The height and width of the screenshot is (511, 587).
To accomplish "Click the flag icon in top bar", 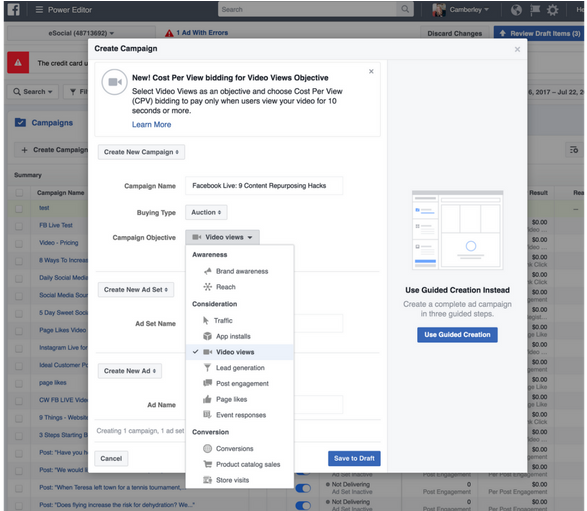I will 535,10.
